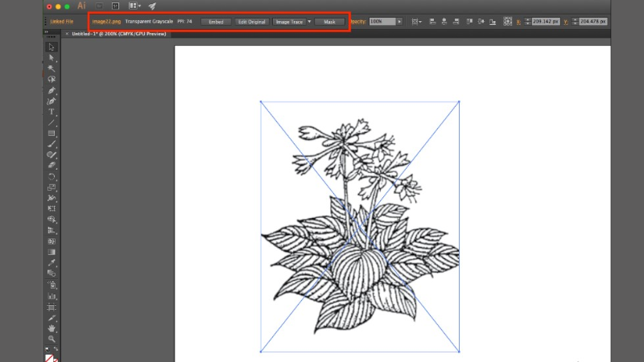This screenshot has width=644, height=362.
Task: Pick the Rectangle tool
Action: [x=52, y=133]
